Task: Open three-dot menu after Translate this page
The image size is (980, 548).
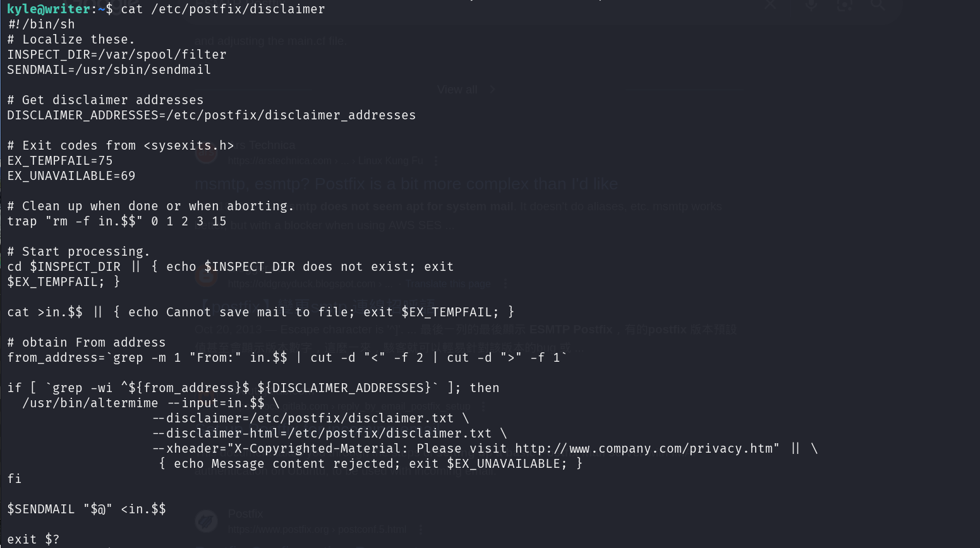Action: coord(505,284)
